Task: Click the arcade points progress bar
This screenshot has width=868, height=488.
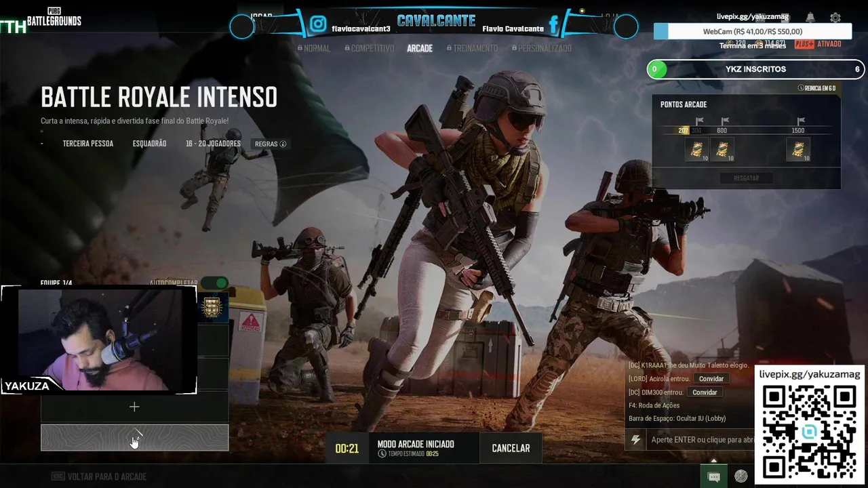Action: point(746,131)
